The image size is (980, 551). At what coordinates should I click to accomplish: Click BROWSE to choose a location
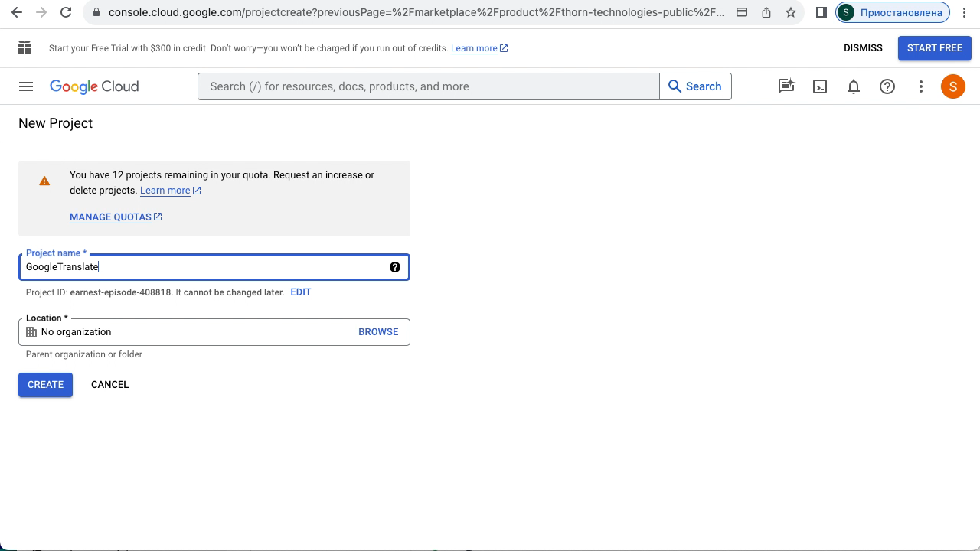point(378,332)
